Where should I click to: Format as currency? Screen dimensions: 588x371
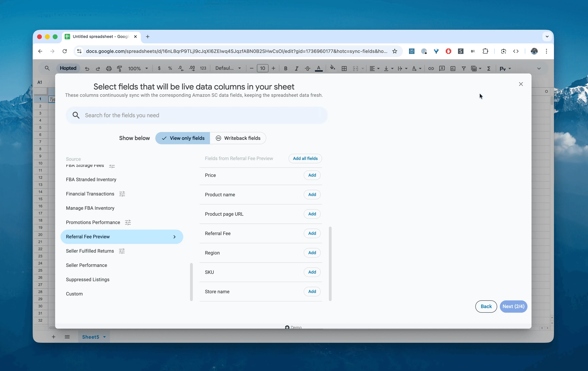point(159,68)
